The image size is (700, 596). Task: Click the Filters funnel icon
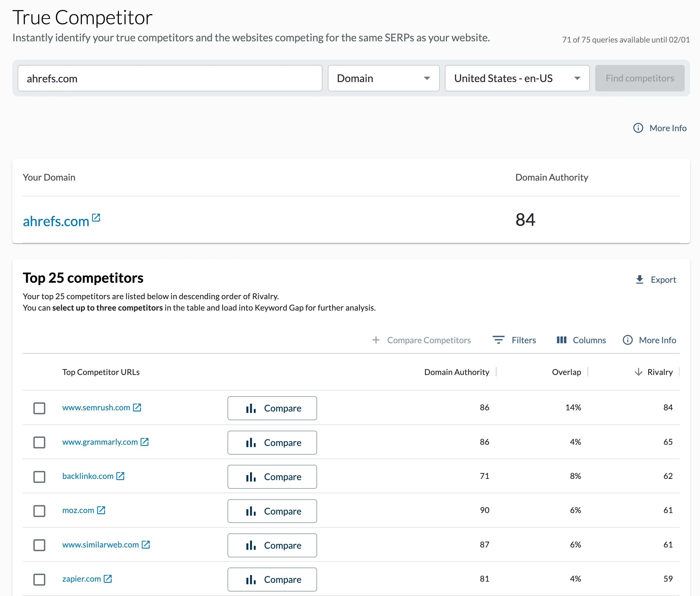click(x=499, y=340)
